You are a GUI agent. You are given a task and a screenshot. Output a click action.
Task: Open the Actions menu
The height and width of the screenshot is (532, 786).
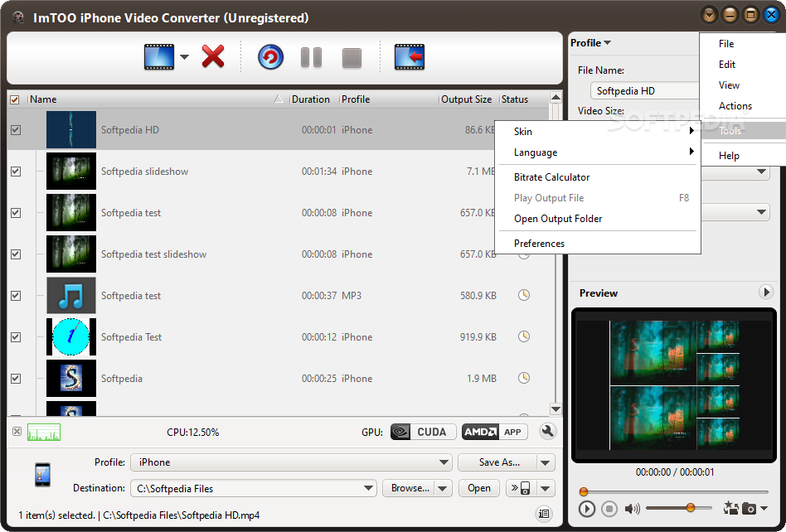[735, 106]
